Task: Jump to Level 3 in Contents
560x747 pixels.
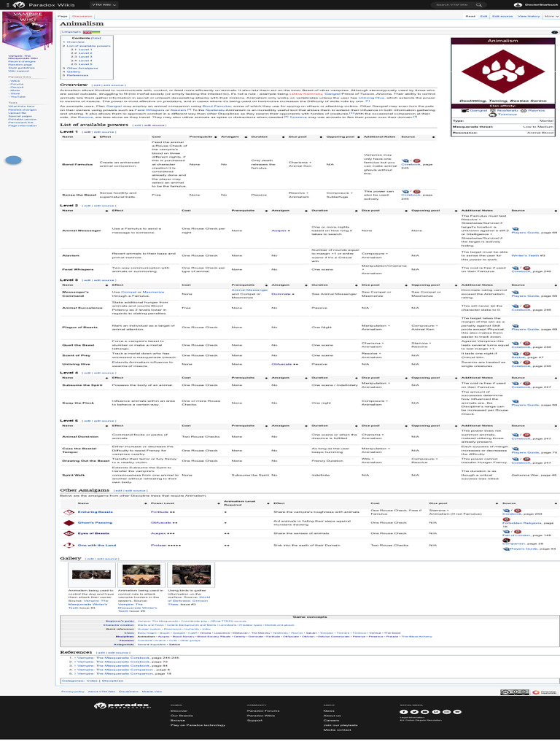Action: [x=85, y=57]
